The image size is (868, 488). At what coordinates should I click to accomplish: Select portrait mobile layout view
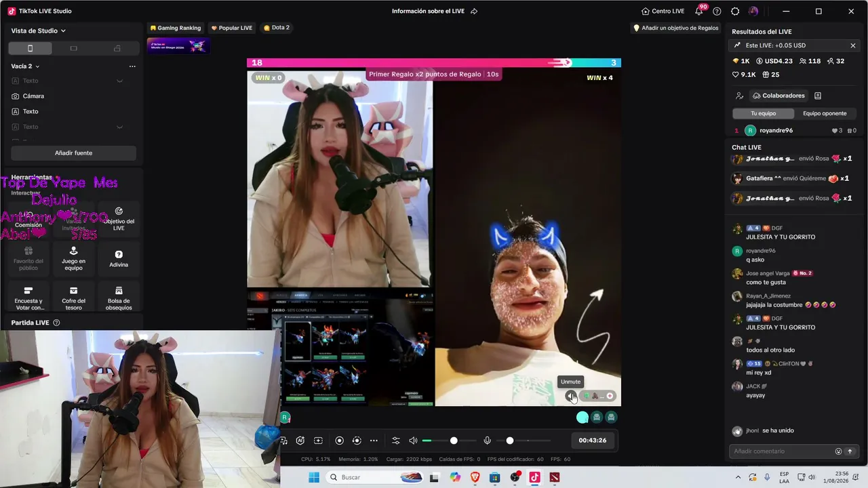30,48
